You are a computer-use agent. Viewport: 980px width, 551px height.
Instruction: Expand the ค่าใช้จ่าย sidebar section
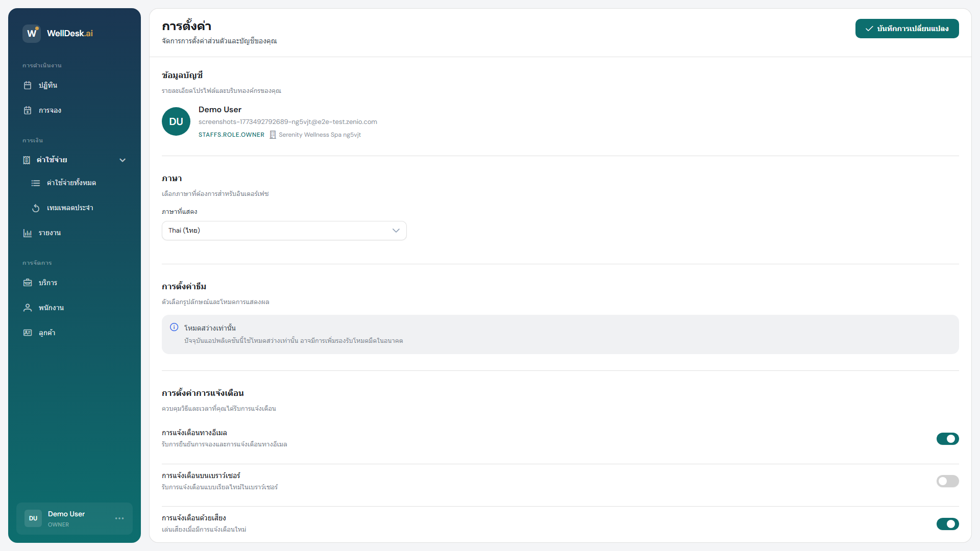point(75,160)
